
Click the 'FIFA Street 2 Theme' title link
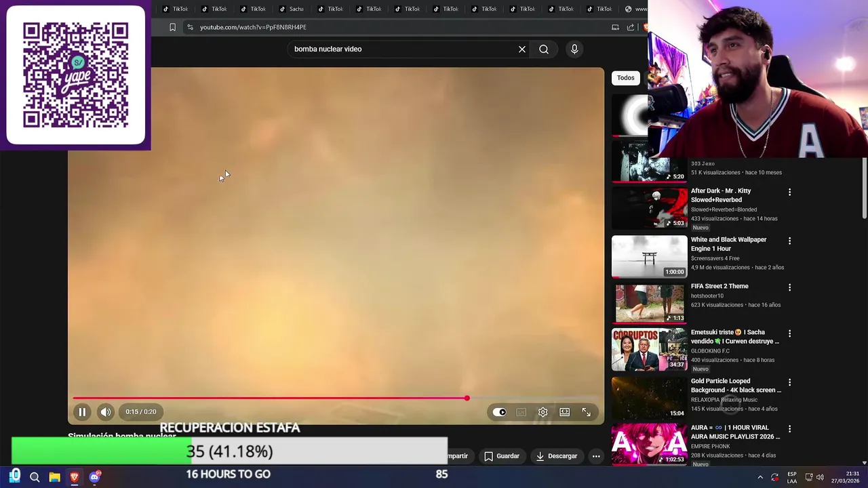719,286
